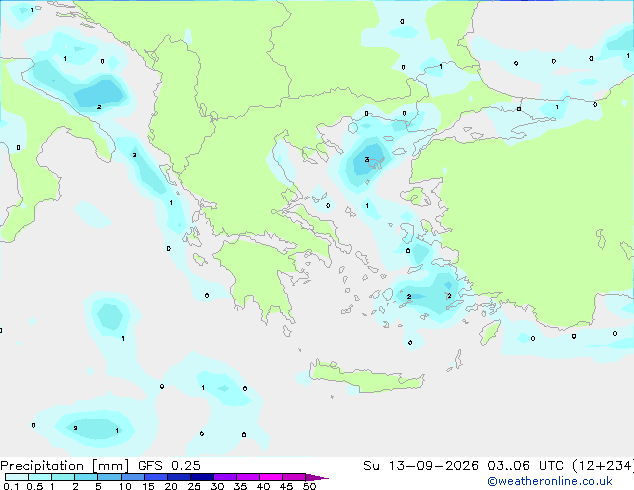Click the Rhodes island outline

click(x=490, y=332)
